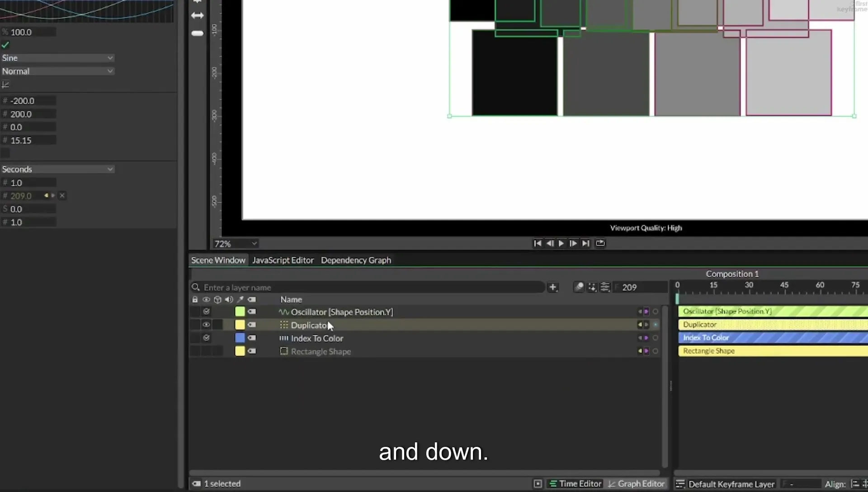Click the align left icon next to Align
Screen dimensions: 868x492
click(x=855, y=484)
